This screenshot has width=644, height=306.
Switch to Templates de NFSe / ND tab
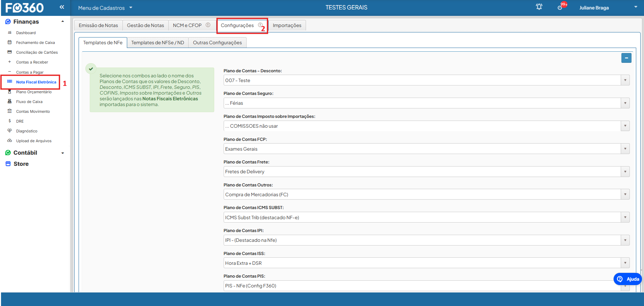pos(158,43)
